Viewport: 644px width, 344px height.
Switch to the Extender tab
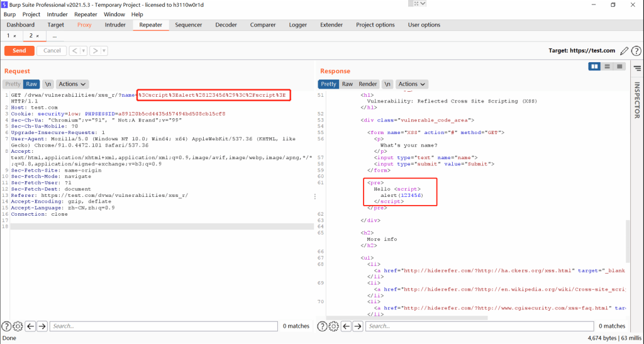click(x=331, y=25)
